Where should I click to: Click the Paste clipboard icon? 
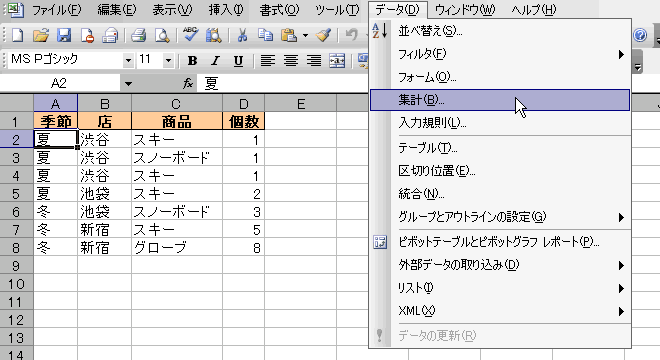(x=289, y=35)
